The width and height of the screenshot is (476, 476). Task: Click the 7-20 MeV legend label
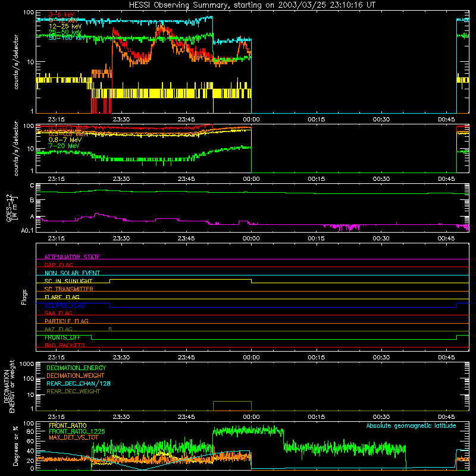64,146
